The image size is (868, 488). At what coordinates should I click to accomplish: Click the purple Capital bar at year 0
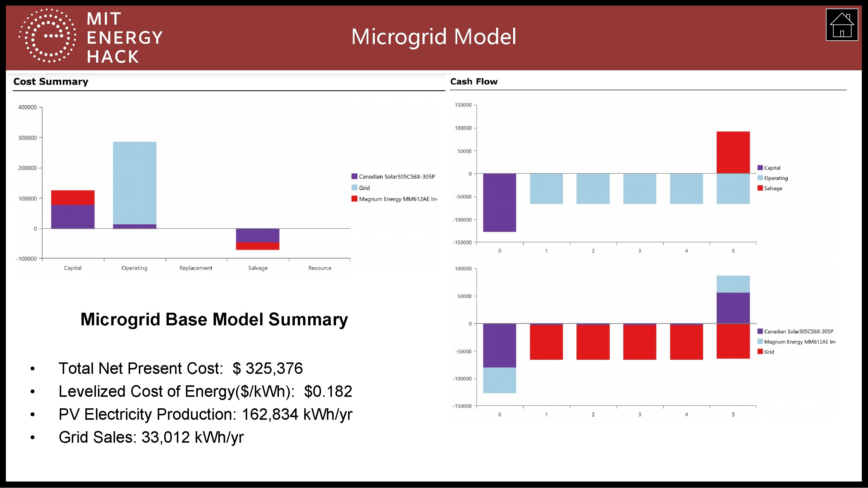pyautogui.click(x=499, y=202)
